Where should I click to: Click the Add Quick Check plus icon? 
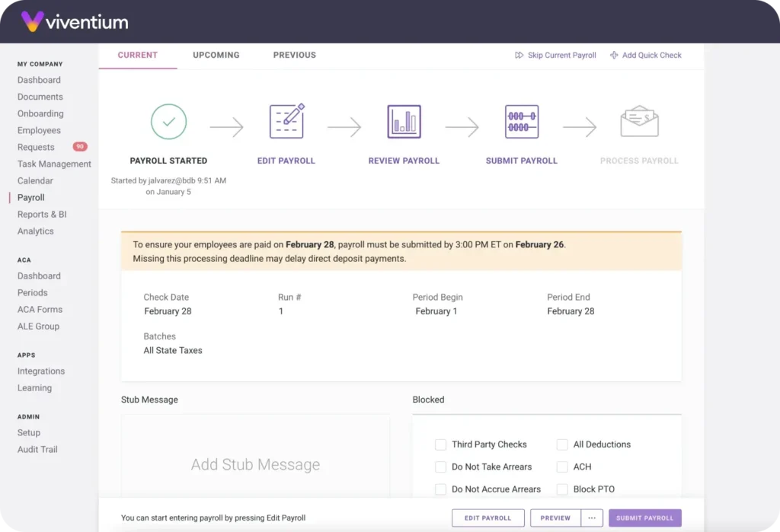coord(614,56)
